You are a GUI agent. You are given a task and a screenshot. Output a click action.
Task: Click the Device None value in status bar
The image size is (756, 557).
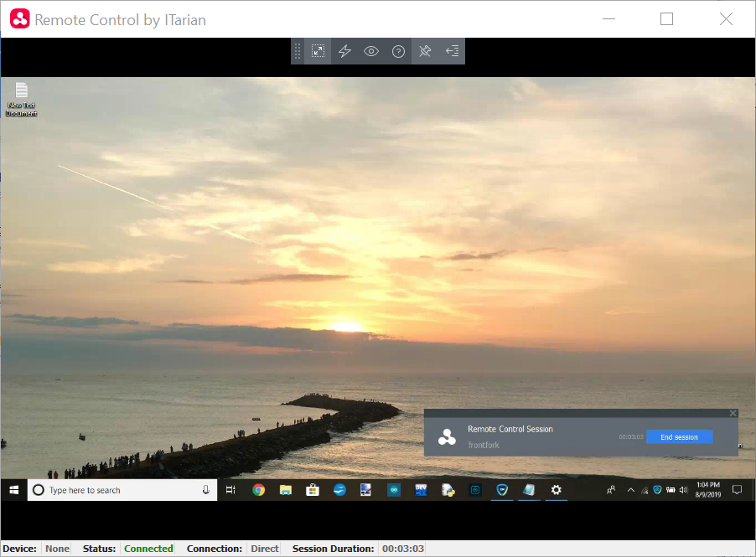coord(57,549)
